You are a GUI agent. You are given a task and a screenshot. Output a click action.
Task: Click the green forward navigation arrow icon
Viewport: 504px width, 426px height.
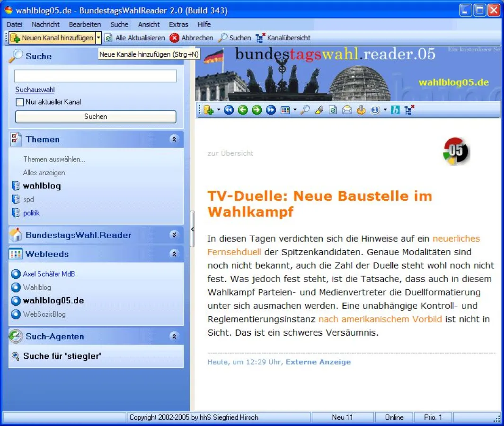tap(257, 109)
